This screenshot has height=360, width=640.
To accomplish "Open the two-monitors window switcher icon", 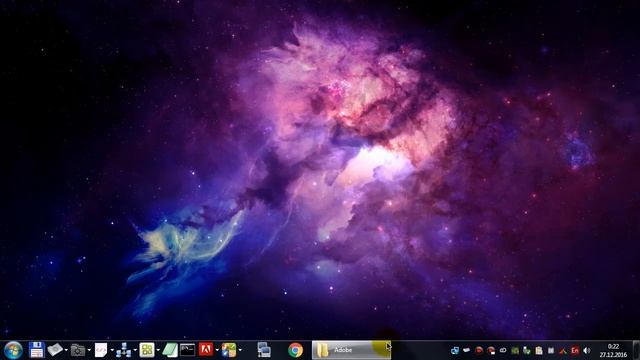I will click(264, 350).
